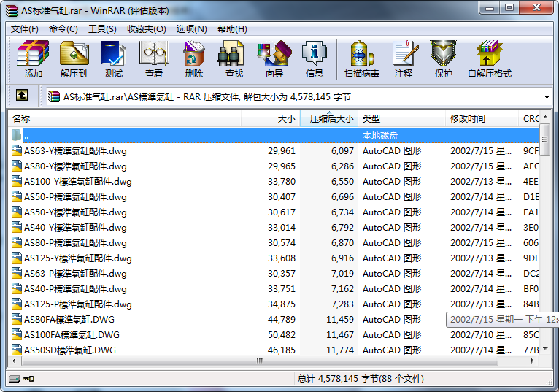Click vertical scrollbar up arrow
Viewport: 559px width, 392px height.
tap(544, 117)
